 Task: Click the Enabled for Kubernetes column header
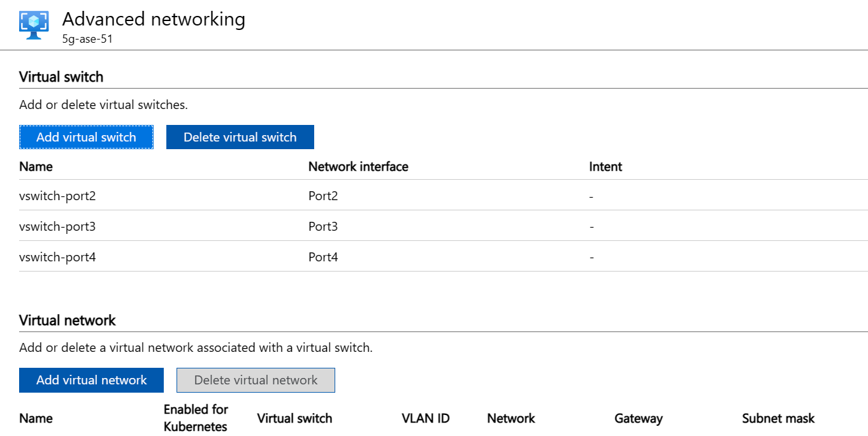(196, 418)
